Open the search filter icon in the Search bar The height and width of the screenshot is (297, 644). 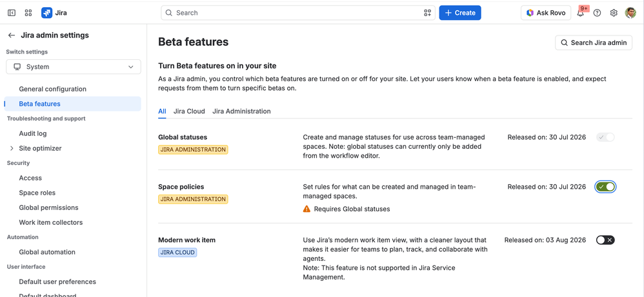click(x=427, y=13)
